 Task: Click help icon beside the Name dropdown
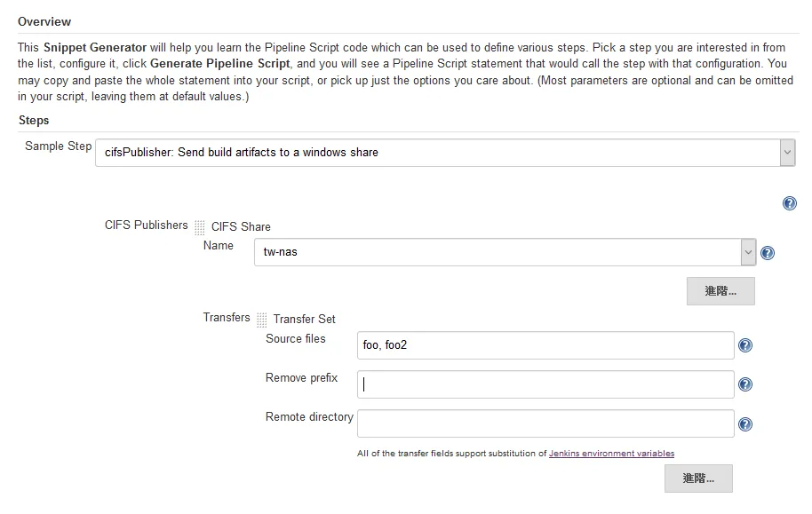click(768, 253)
